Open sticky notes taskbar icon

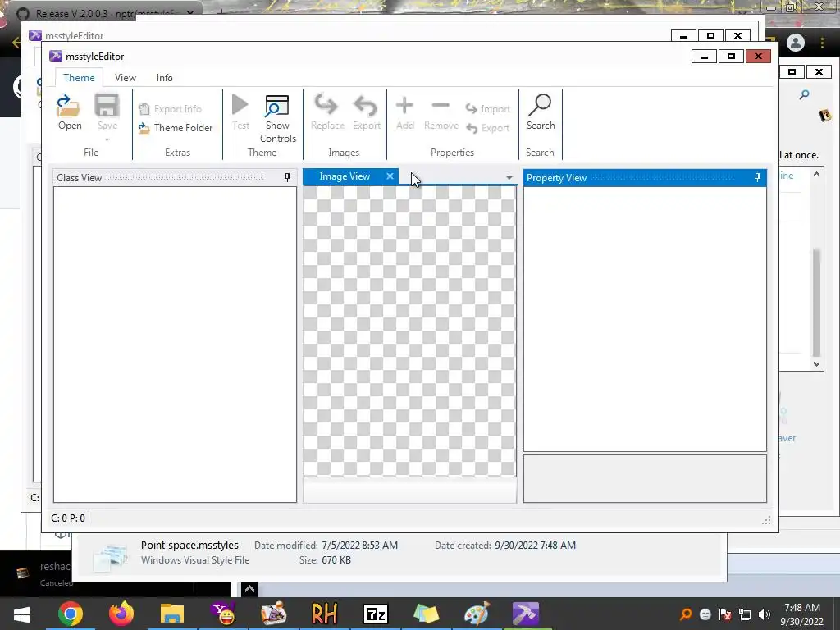tap(426, 614)
